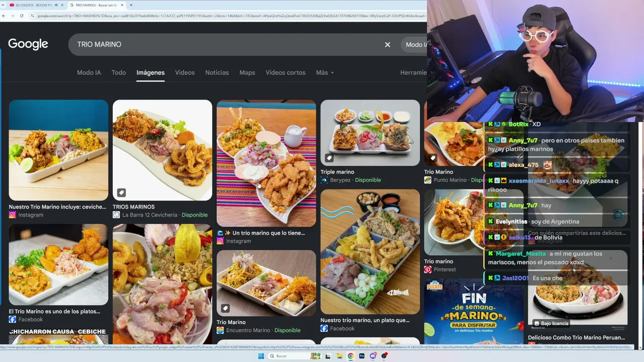The width and height of the screenshot is (644, 362).
Task: Open Discord from the taskbar
Action: tap(373, 356)
